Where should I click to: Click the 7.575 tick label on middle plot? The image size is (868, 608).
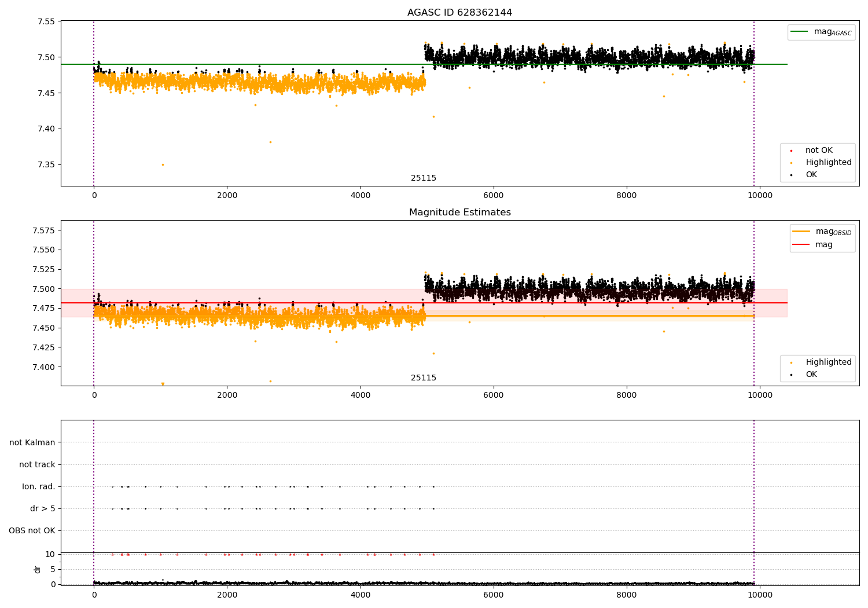(x=44, y=230)
